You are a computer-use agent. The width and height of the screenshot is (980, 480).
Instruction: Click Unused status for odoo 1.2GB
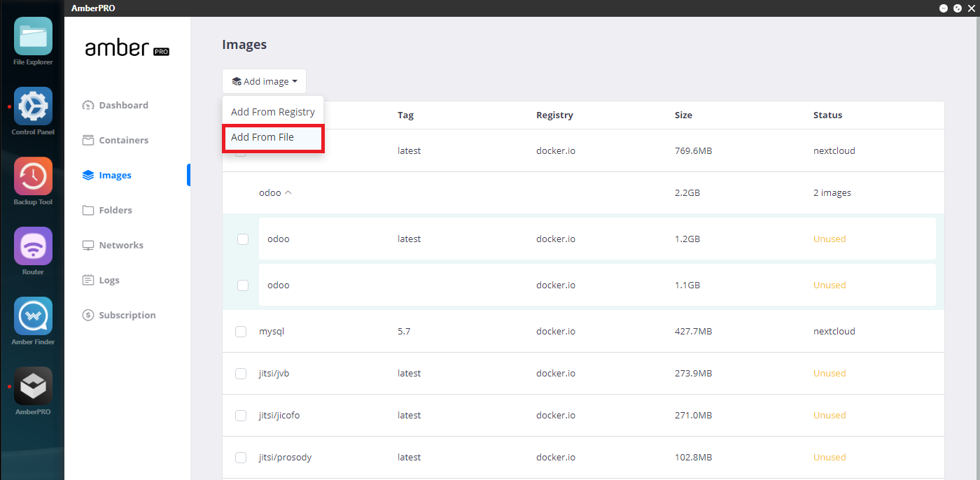coord(829,239)
